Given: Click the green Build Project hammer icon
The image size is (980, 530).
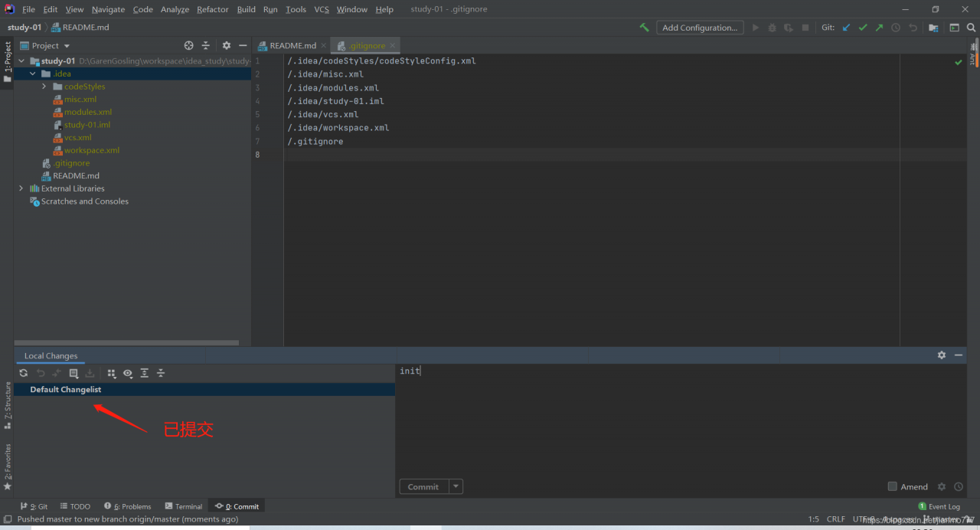Looking at the screenshot, I should coord(644,28).
